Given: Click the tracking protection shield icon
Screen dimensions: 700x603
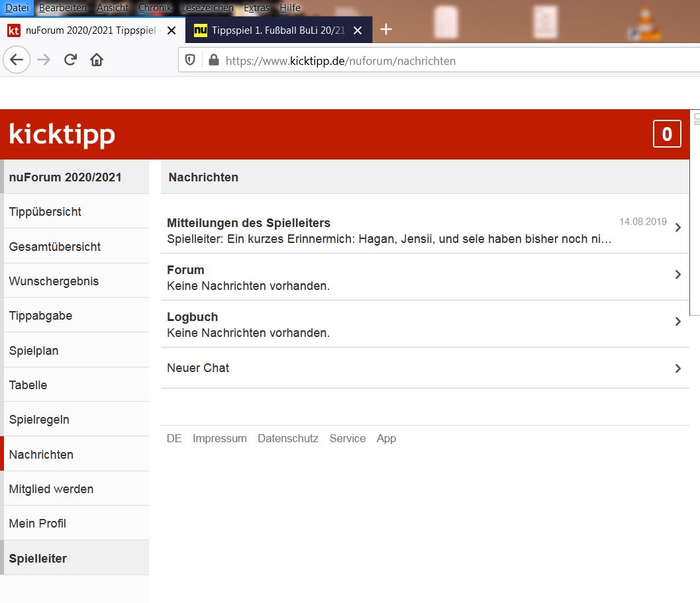Looking at the screenshot, I should 190,60.
